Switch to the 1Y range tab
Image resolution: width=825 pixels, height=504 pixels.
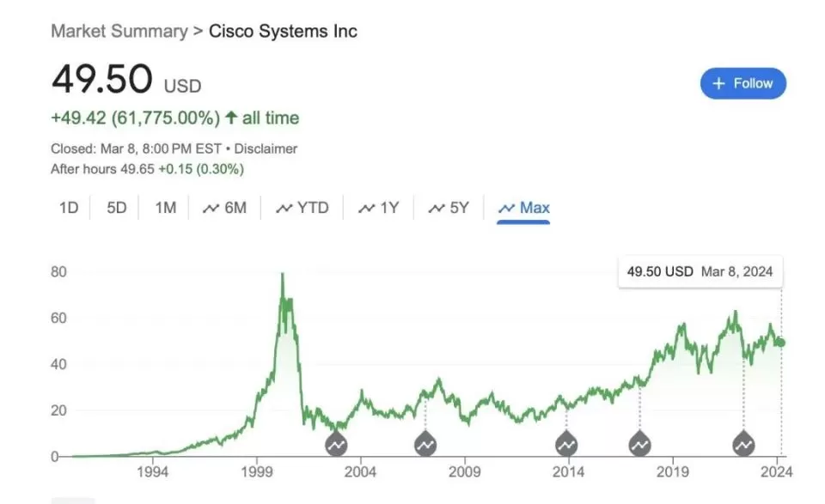click(378, 208)
